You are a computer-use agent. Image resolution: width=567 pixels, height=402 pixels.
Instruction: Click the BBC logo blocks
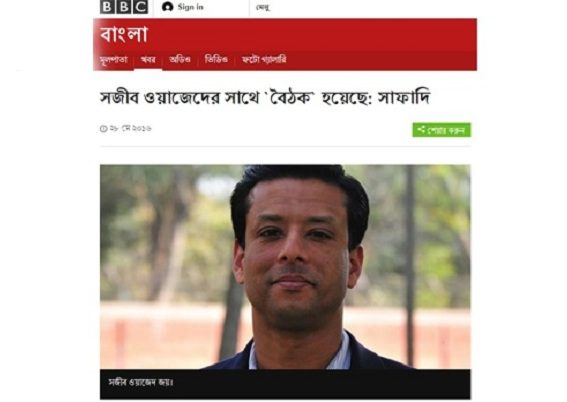tap(124, 7)
